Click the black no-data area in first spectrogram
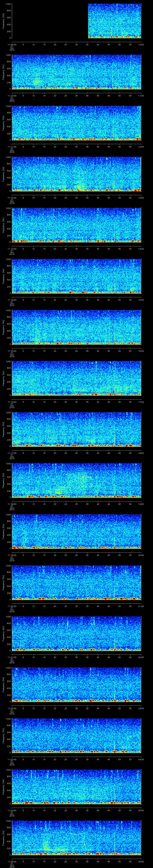The image size is (153, 868). point(50,21)
